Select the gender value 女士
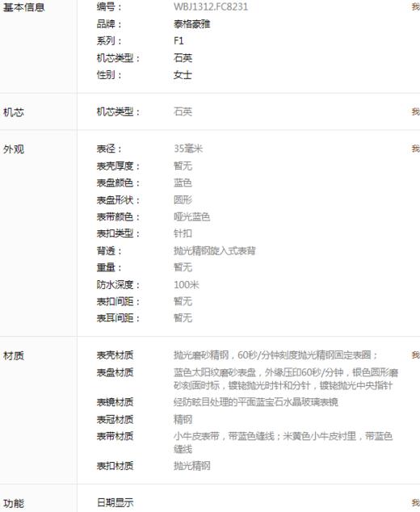The height and width of the screenshot is (512, 420). pyautogui.click(x=183, y=75)
